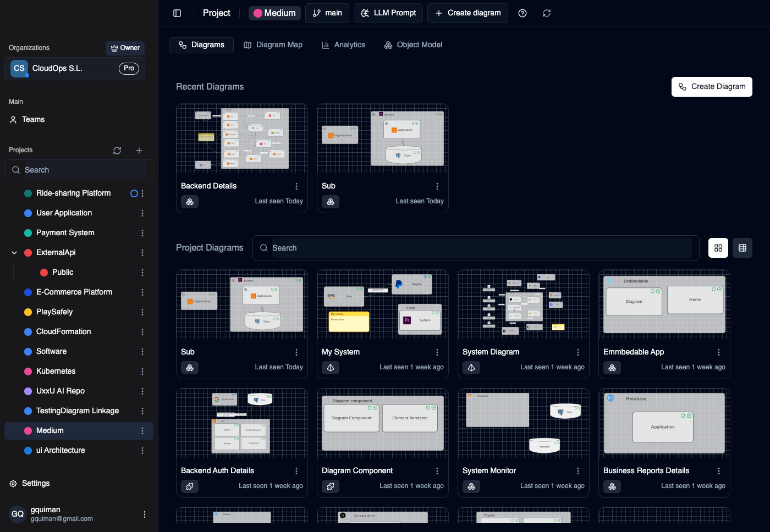Open the My System diagram thumbnail
This screenshot has height=532, width=770.
[x=383, y=305]
